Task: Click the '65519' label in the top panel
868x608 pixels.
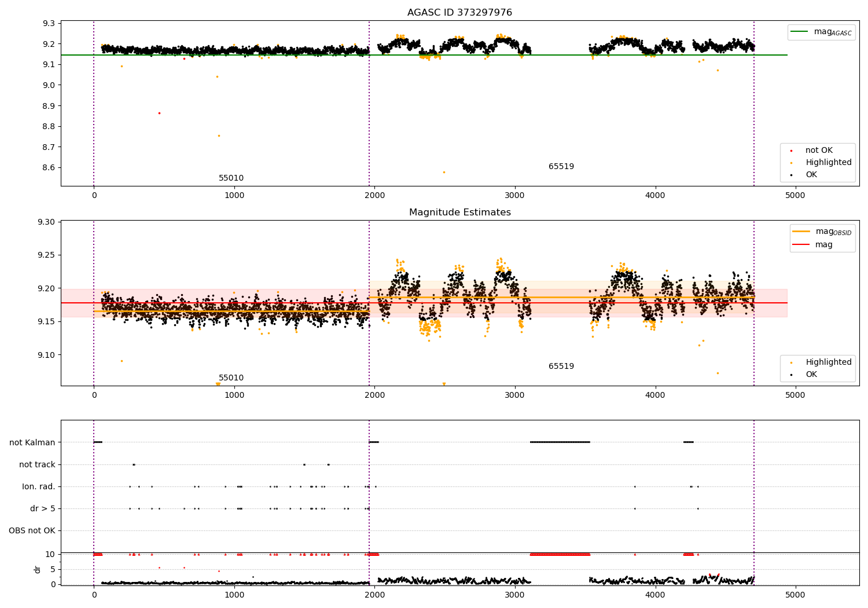Action: coord(561,167)
